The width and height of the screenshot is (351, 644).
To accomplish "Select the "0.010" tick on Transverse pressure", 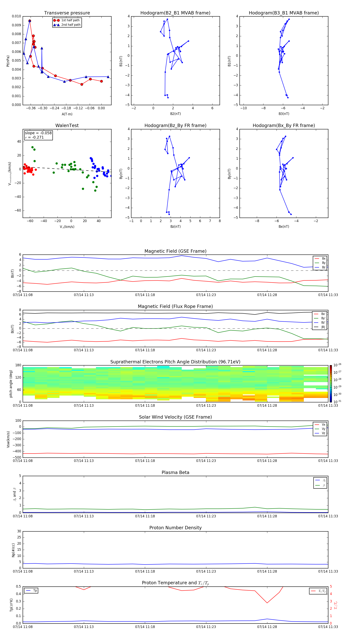I will tap(17, 16).
